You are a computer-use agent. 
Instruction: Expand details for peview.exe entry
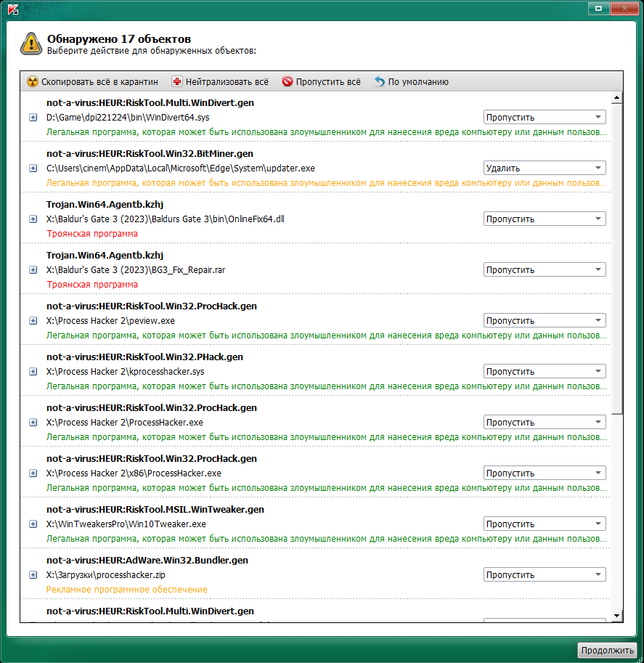33,321
